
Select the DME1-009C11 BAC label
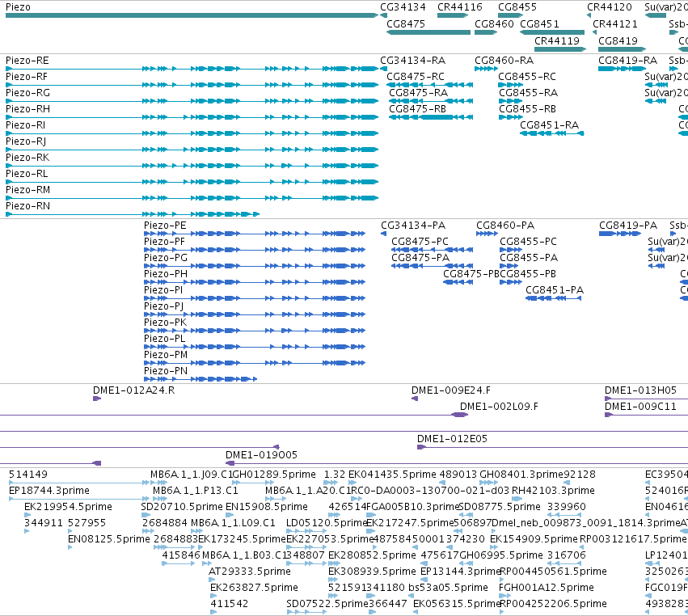tap(640, 407)
